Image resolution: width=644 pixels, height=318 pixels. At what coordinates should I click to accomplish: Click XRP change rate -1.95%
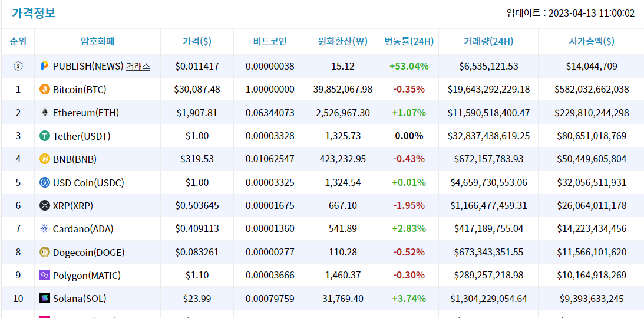tap(409, 205)
